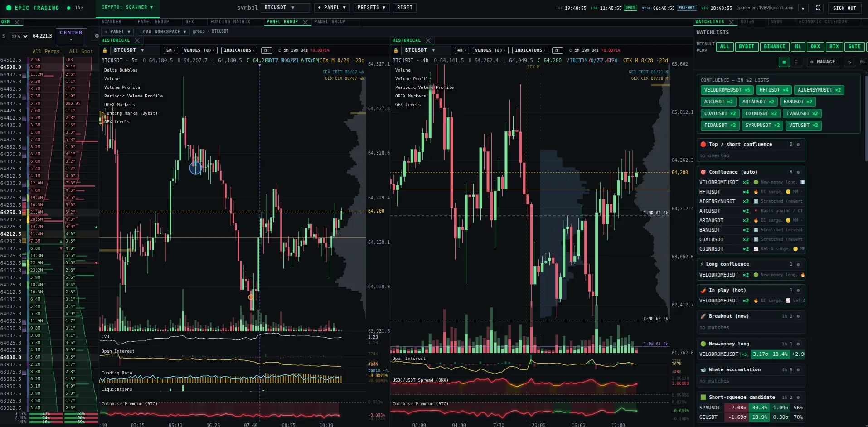This screenshot has height=427, width=868.
Task: Open GEUSDT row in Short-squeeze candidate
Action: click(x=752, y=417)
